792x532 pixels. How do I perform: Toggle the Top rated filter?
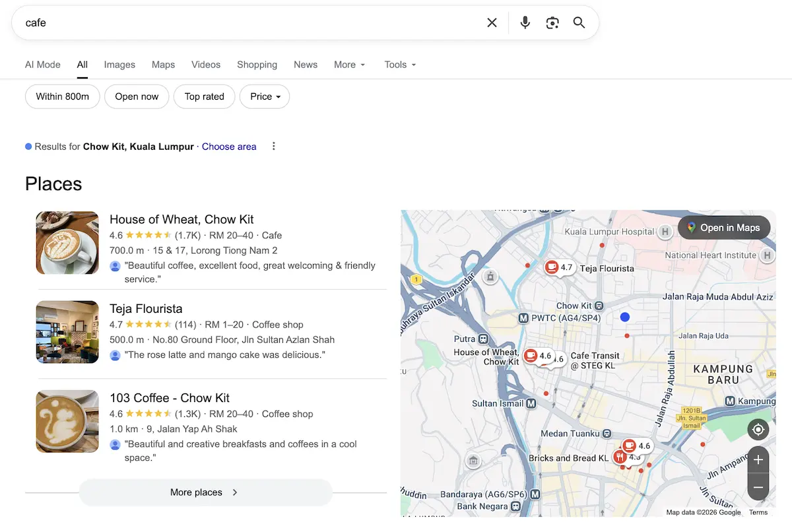click(x=204, y=96)
